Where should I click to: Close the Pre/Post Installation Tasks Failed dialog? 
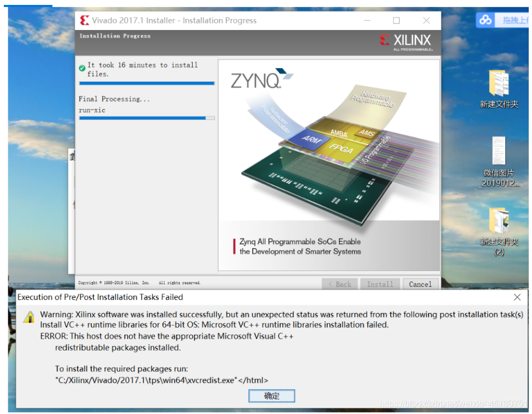517,297
